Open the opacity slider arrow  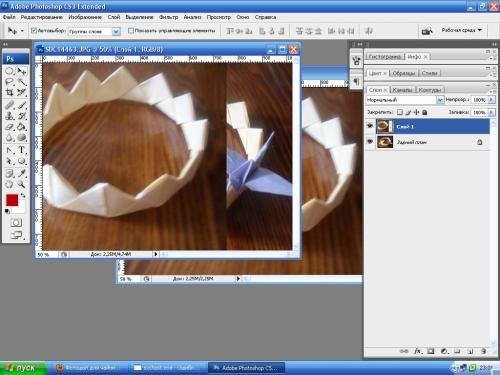coord(491,100)
